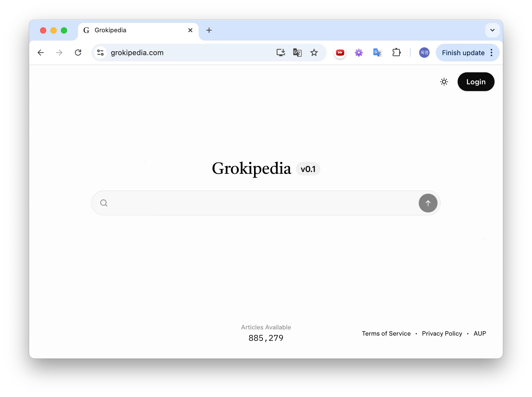Toggle the light/dark theme sun icon
The width and height of the screenshot is (532, 397).
pos(444,82)
